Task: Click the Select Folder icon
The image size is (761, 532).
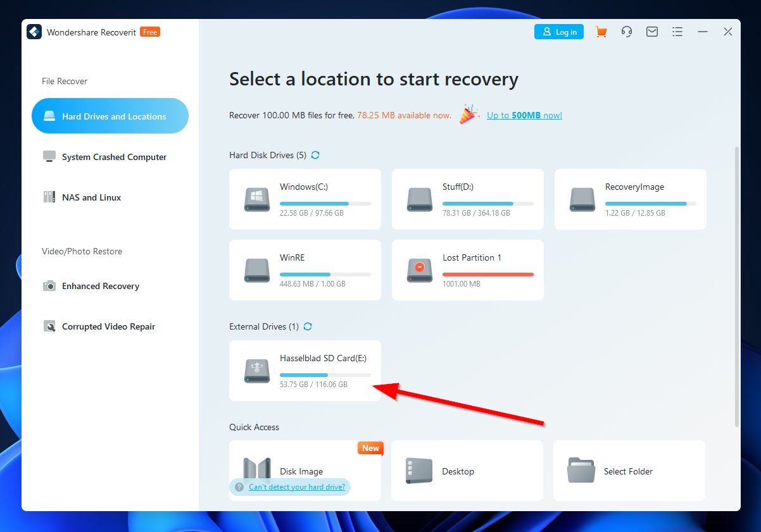Action: 581,471
